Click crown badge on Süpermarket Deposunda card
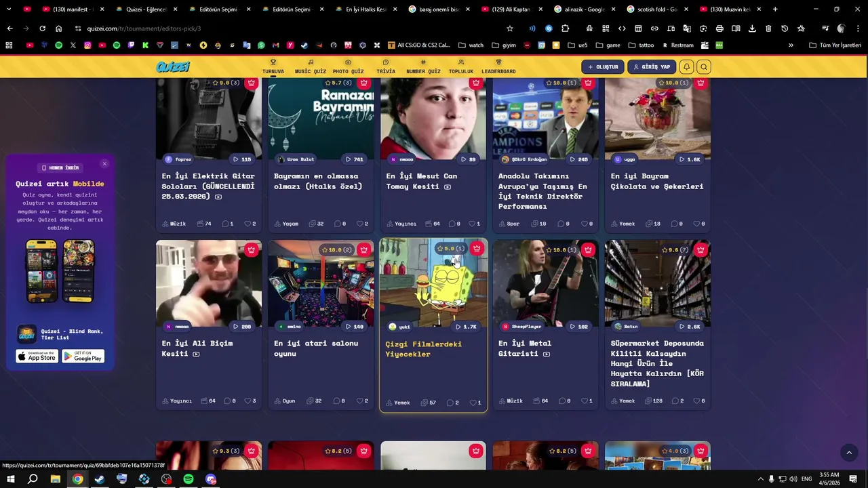Viewport: 868px width, 488px height. pos(701,249)
